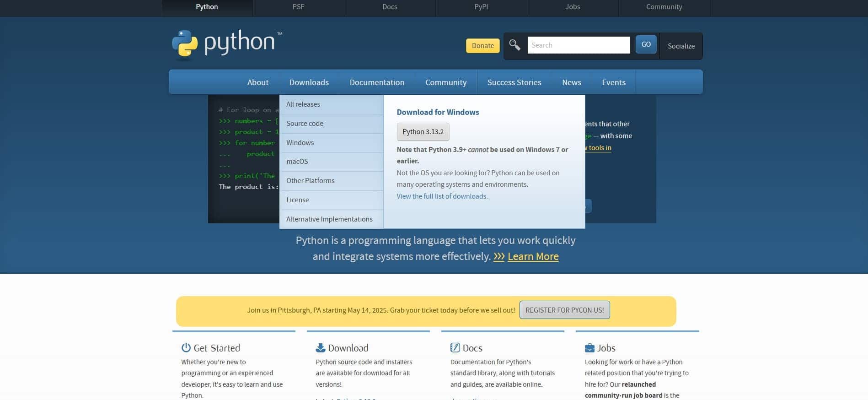This screenshot has height=400, width=868.
Task: Select macOS in Downloads menu
Action: [x=332, y=162]
